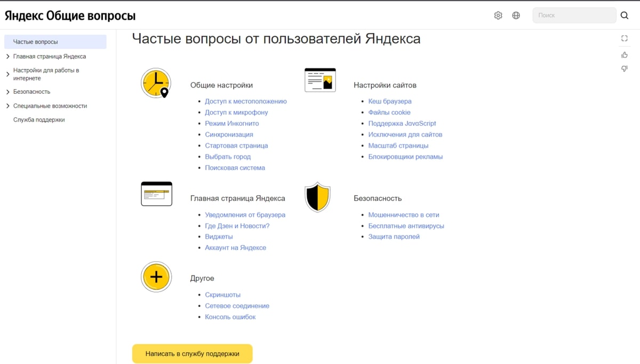Click the Яндекс Общие вопросы logo
Screen dimensions: 640x364
pyautogui.click(x=70, y=16)
